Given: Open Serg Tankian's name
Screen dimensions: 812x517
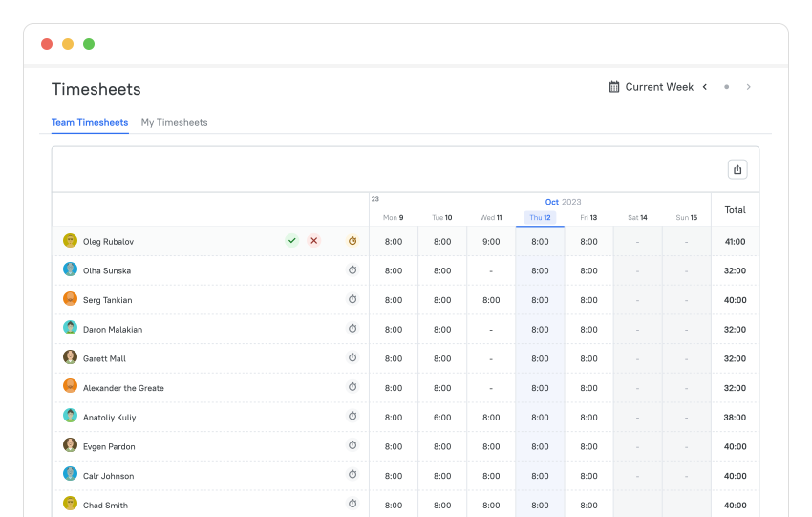Looking at the screenshot, I should (x=107, y=300).
